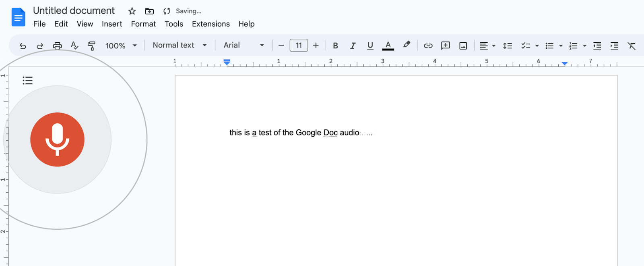Click the Saving status indicator
The height and width of the screenshot is (266, 644).
pos(182,11)
